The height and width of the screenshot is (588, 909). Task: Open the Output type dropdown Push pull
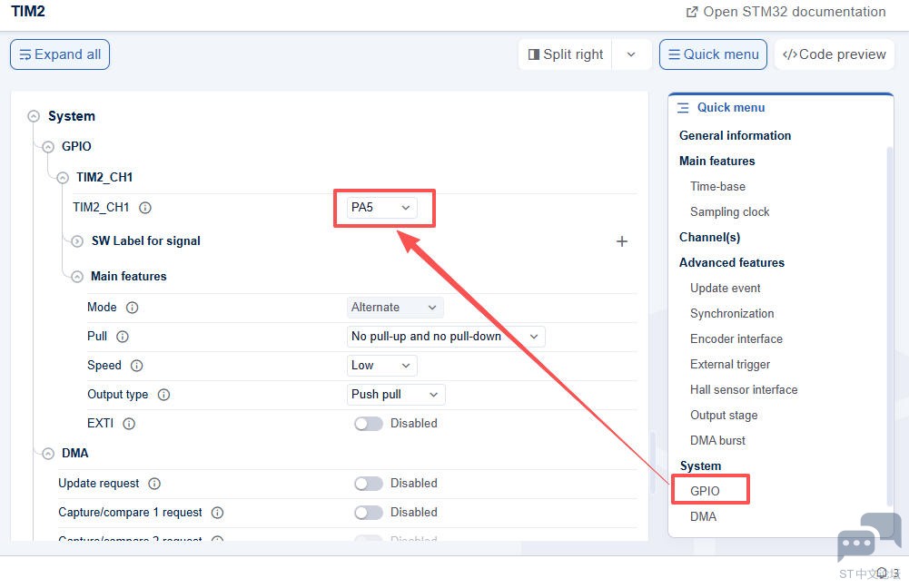(x=396, y=394)
